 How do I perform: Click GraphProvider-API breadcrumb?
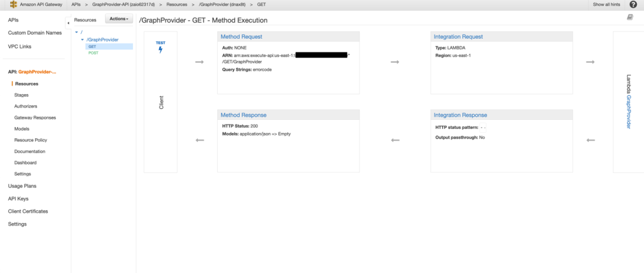pos(123,5)
